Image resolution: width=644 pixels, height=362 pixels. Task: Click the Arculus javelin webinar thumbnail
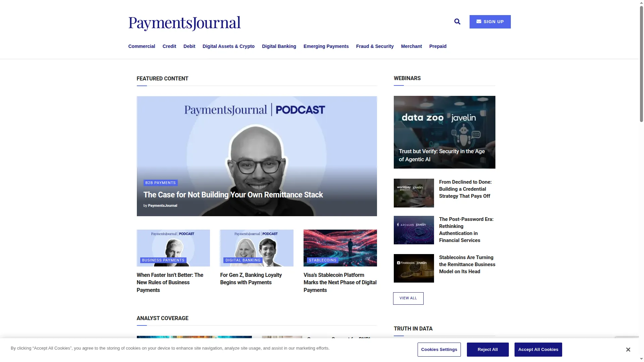[414, 230]
